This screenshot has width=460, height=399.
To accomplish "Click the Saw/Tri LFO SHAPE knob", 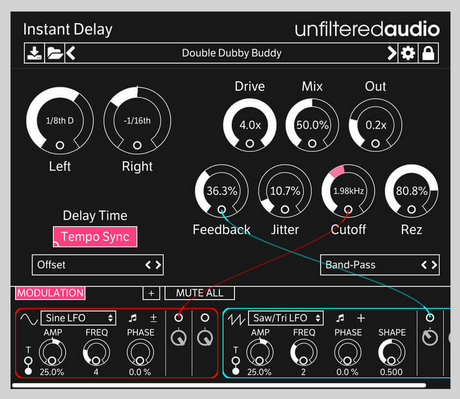I will point(392,353).
